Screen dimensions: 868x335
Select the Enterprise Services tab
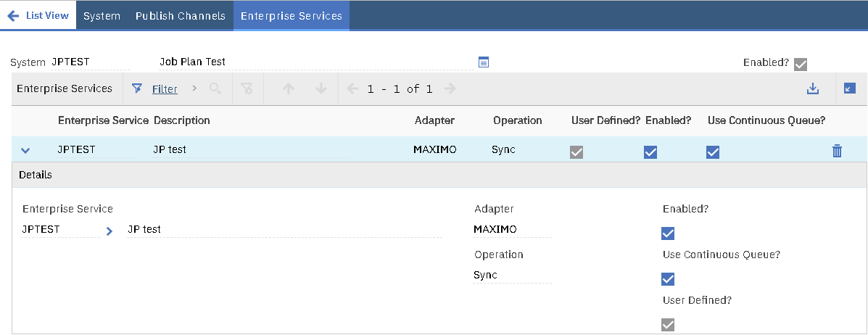pyautogui.click(x=292, y=15)
